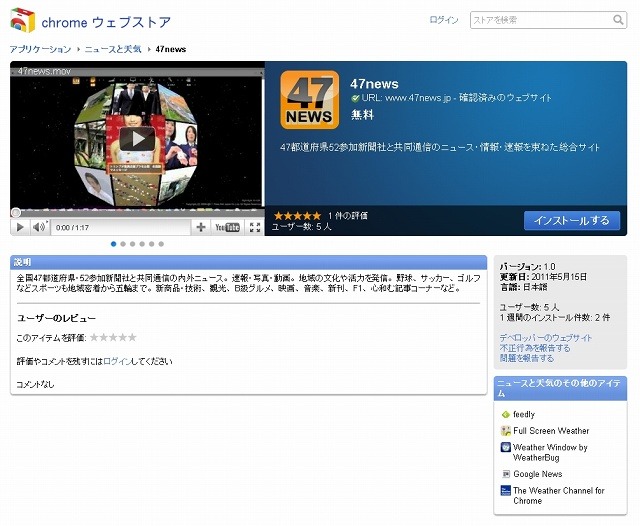
Task: Click the video progress slider handle
Action: point(16,212)
